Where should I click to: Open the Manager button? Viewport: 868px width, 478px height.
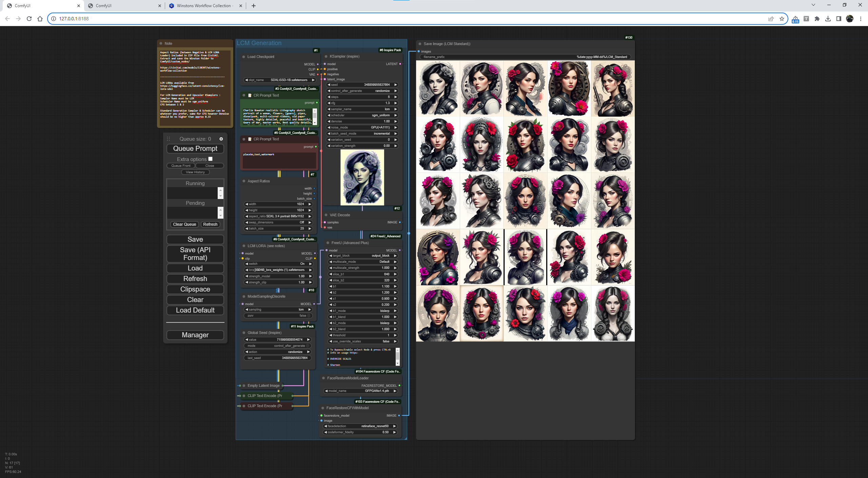point(195,335)
